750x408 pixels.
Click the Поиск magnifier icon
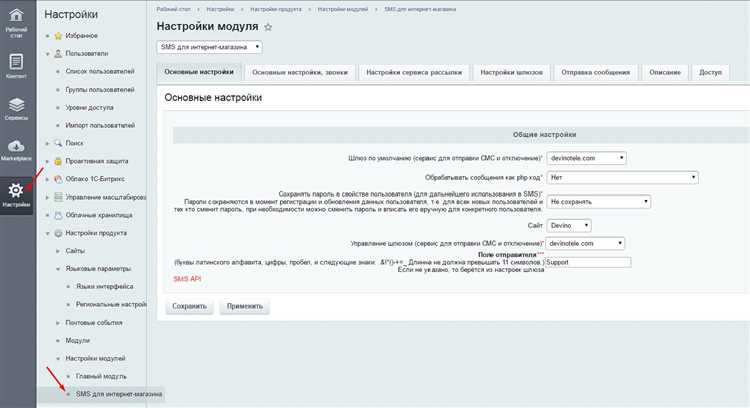(58, 143)
